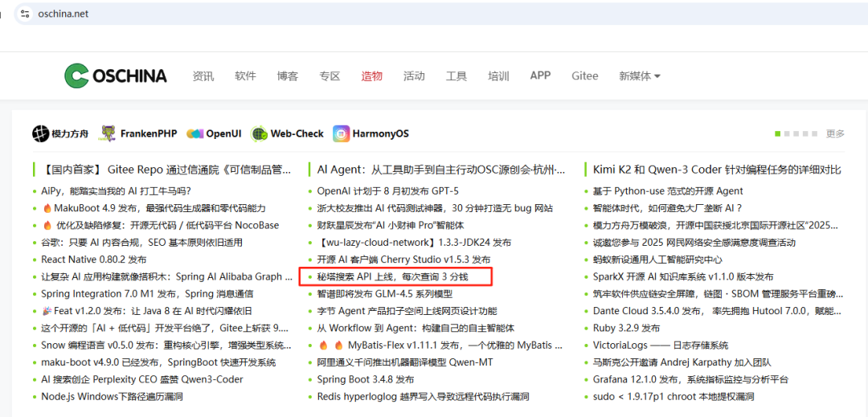Open the FrankenPHP project link
868x417 pixels.
coord(138,134)
